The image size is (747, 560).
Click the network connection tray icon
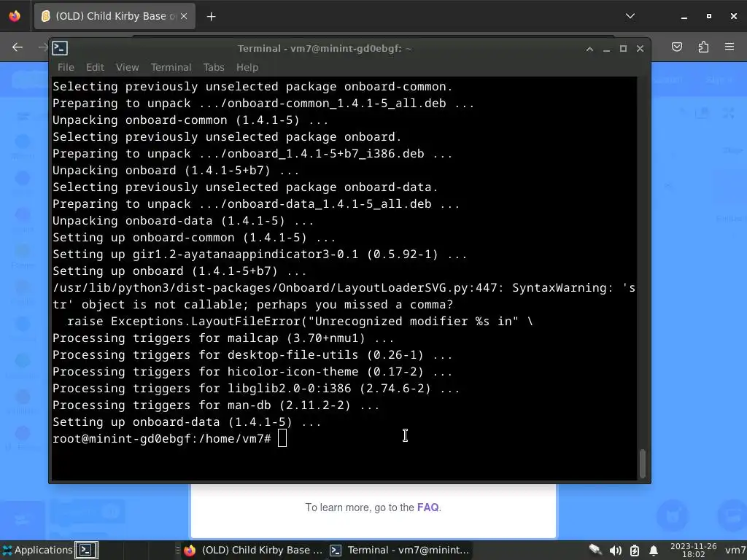(595, 550)
